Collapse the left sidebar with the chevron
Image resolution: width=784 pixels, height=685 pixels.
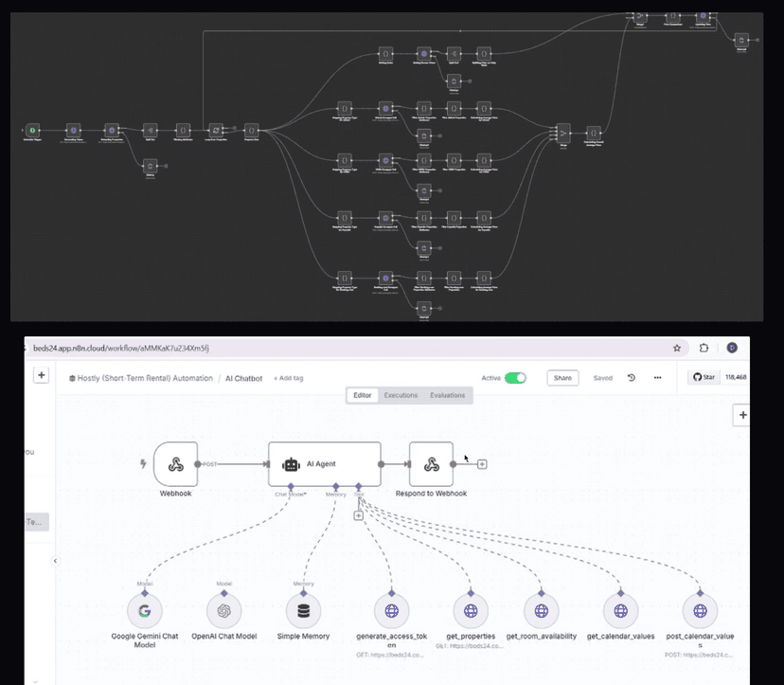click(x=55, y=561)
